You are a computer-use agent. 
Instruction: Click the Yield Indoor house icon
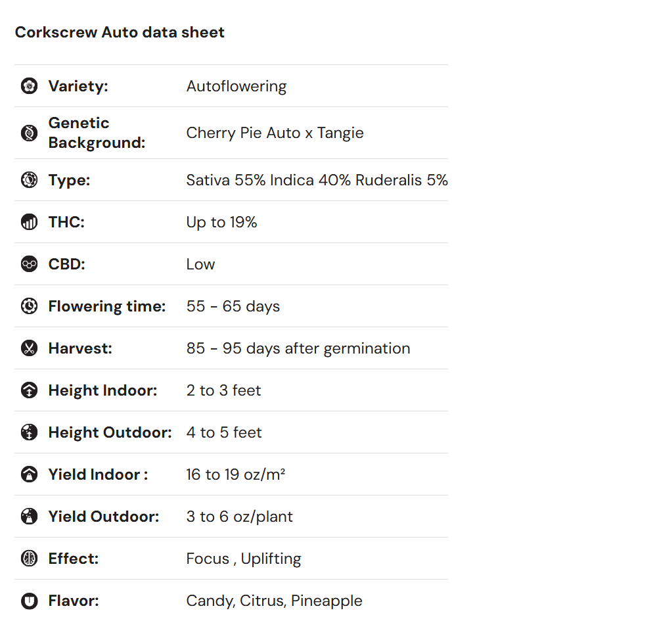(x=29, y=474)
